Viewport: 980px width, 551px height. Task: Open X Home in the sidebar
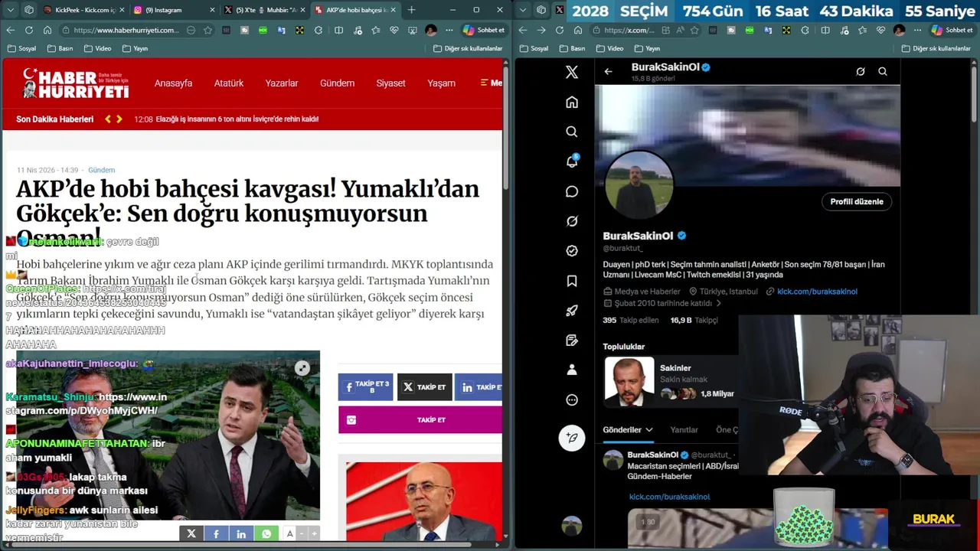pyautogui.click(x=571, y=103)
